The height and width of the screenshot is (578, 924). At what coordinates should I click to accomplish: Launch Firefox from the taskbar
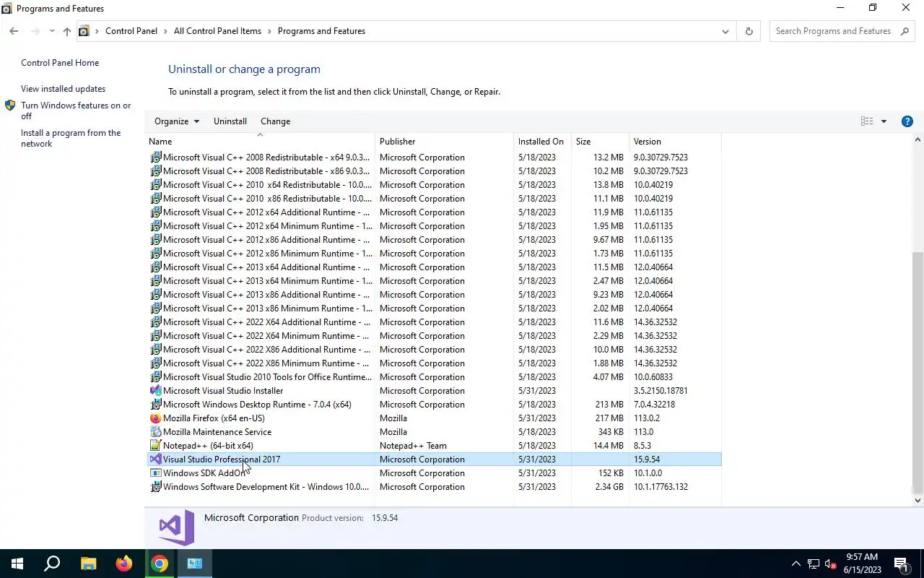click(124, 564)
